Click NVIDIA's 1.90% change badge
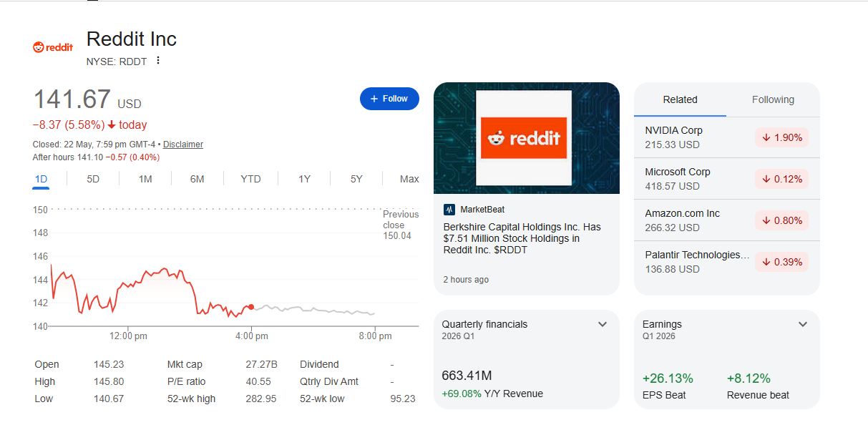Screen dimensions: 868x425 (x=781, y=137)
